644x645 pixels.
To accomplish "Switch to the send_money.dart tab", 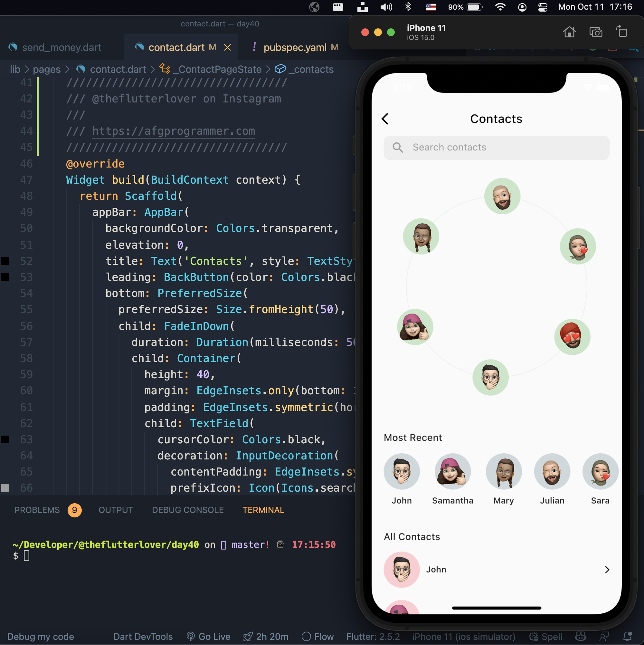I will click(62, 47).
